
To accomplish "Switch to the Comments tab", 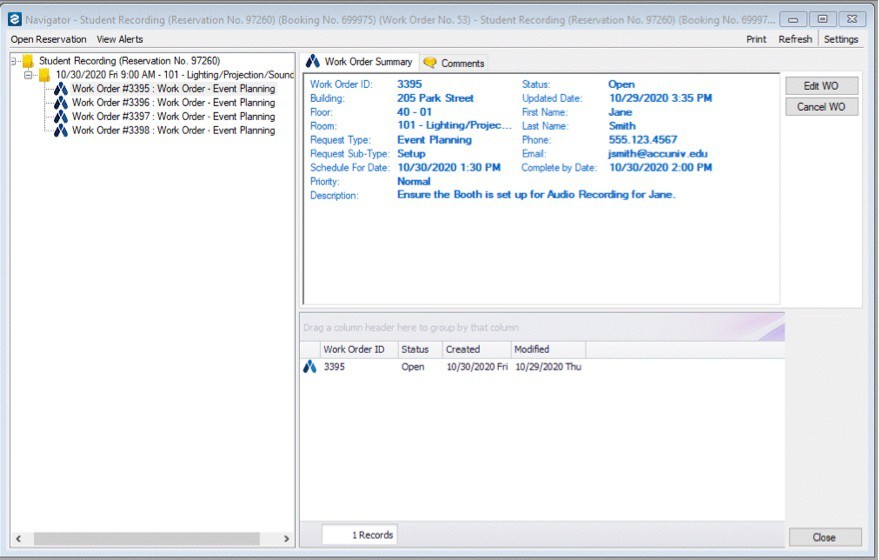I will pyautogui.click(x=454, y=63).
